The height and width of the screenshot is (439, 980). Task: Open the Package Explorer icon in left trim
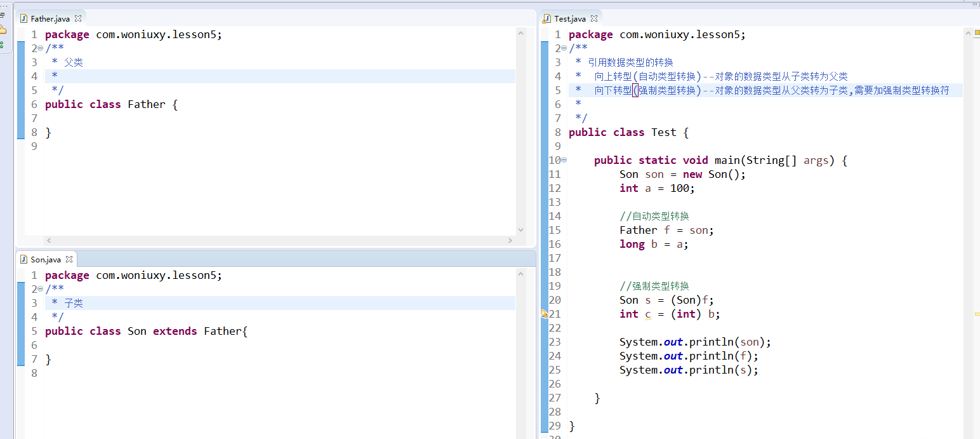point(3,29)
